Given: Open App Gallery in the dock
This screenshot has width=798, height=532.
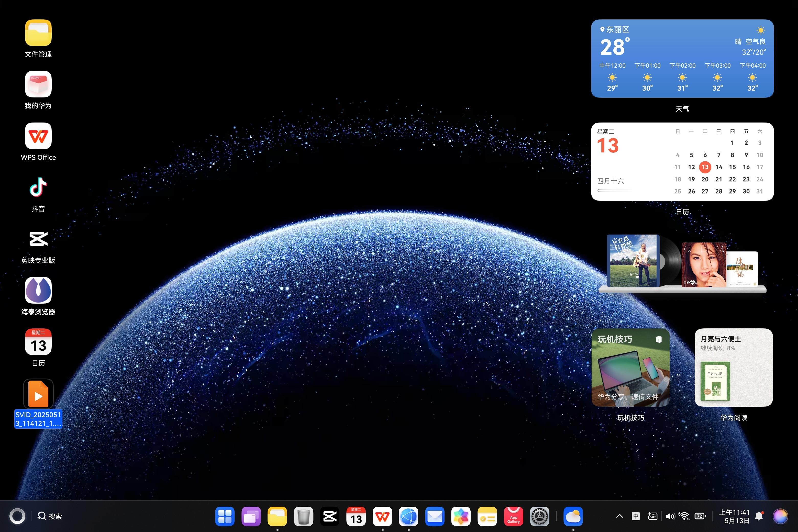Looking at the screenshot, I should point(513,516).
